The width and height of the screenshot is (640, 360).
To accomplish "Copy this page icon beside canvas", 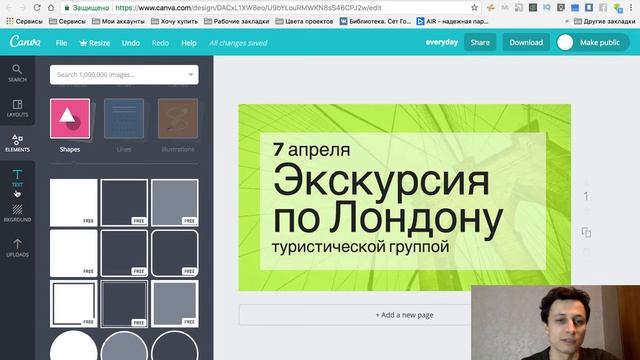I will pos(586,232).
